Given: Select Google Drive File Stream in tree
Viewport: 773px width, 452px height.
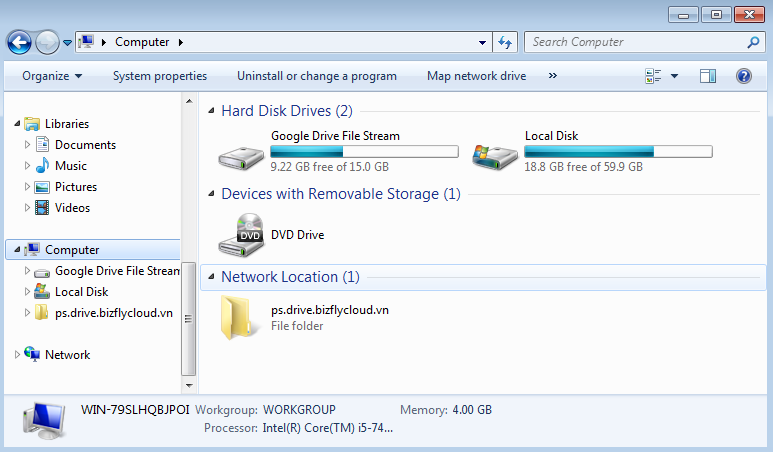Looking at the screenshot, I should (117, 271).
